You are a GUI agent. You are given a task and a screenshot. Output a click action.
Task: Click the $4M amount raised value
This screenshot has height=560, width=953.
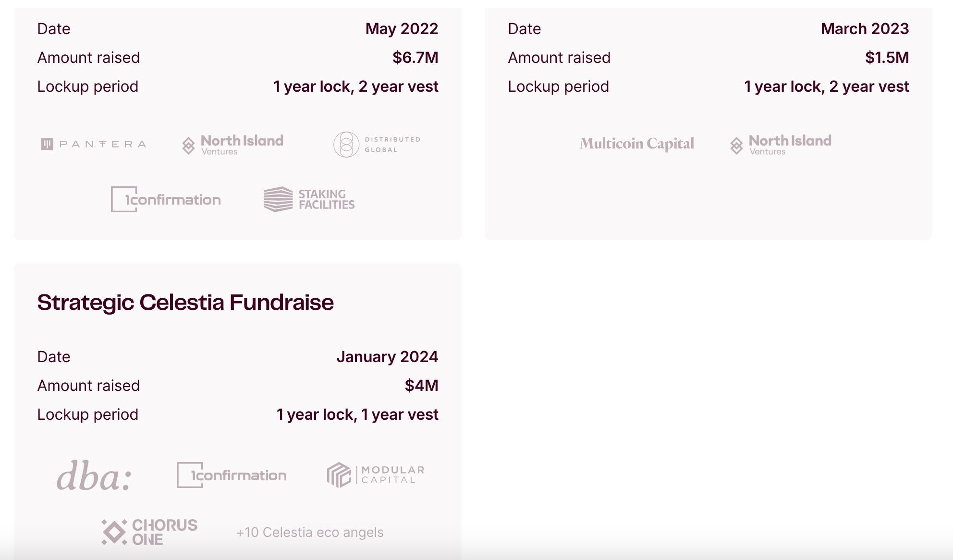[x=421, y=386]
